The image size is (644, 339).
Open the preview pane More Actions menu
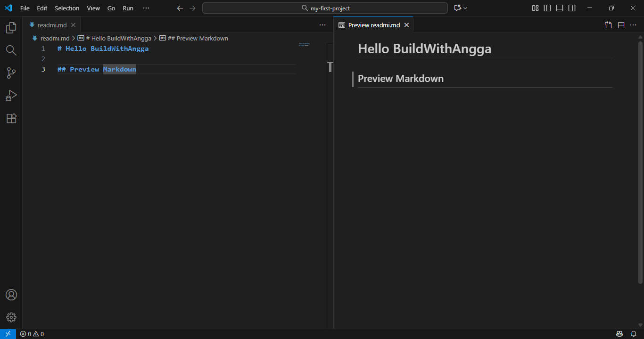(633, 24)
